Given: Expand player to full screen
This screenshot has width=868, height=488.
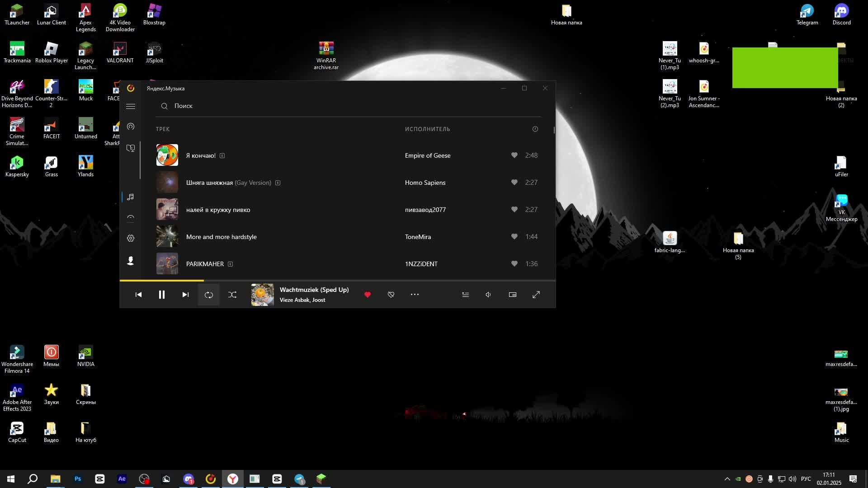Looking at the screenshot, I should pos(536,295).
